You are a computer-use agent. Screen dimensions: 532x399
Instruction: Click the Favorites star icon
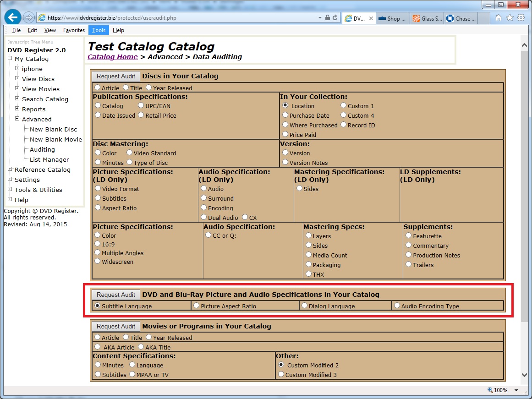point(510,18)
